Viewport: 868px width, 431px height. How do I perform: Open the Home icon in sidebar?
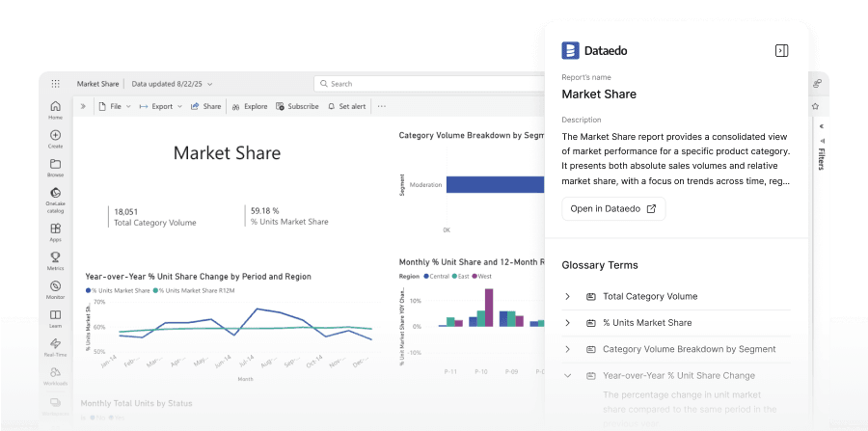point(55,107)
